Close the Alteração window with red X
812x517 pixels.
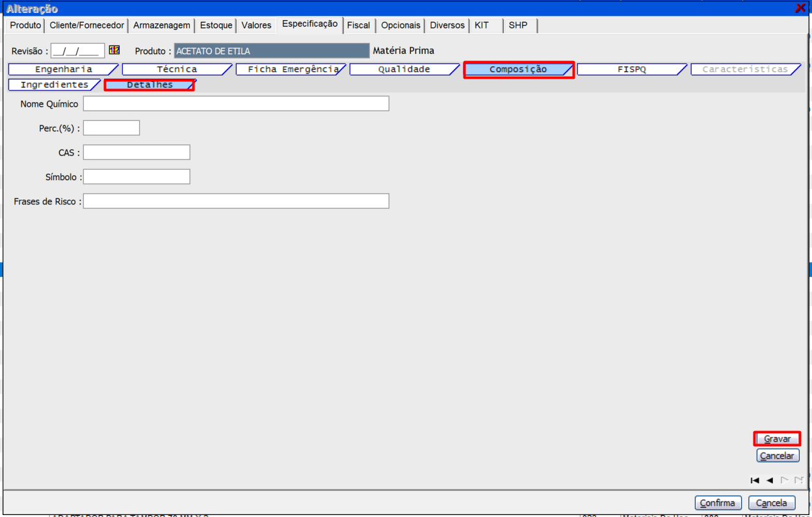(x=800, y=8)
